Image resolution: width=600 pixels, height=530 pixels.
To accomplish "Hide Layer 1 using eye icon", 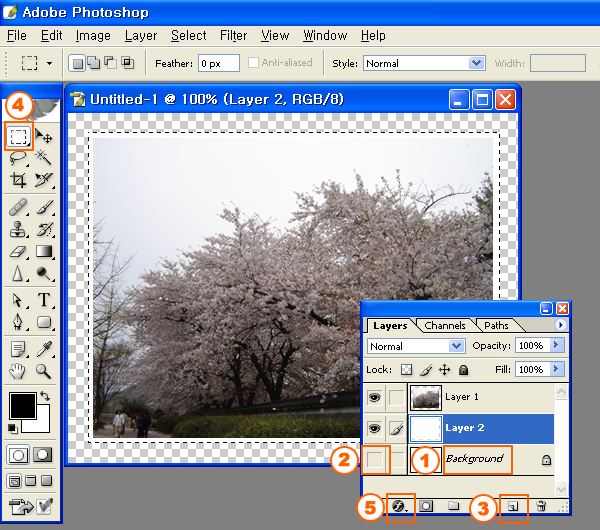I will point(374,397).
